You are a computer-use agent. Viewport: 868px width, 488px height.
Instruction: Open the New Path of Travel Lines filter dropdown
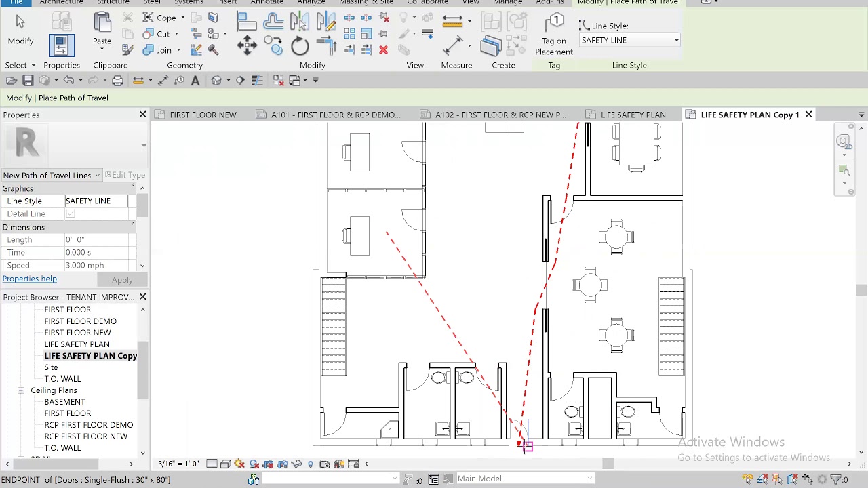52,176
